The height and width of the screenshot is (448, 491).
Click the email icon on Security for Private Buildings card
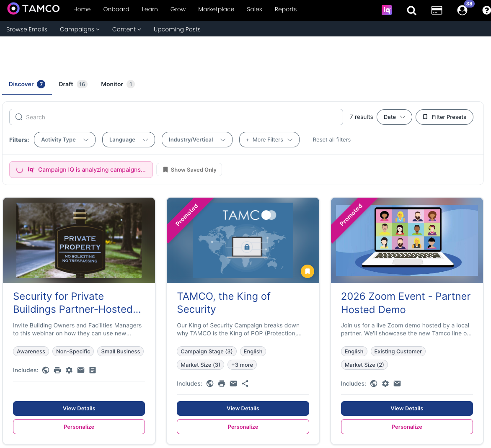point(81,370)
